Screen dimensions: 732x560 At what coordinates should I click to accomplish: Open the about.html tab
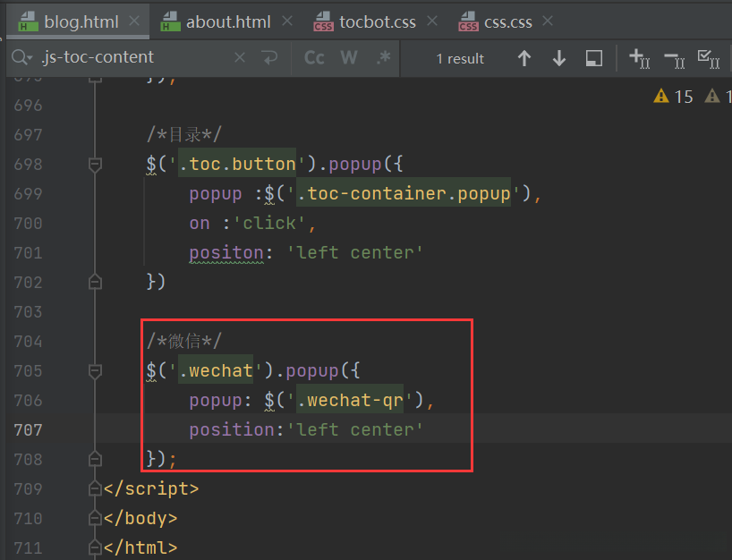(228, 22)
